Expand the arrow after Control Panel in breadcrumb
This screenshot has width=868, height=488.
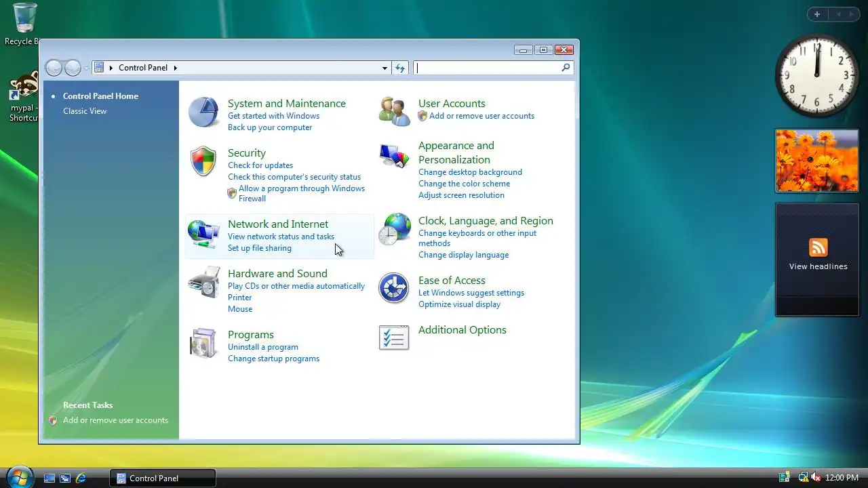[175, 68]
